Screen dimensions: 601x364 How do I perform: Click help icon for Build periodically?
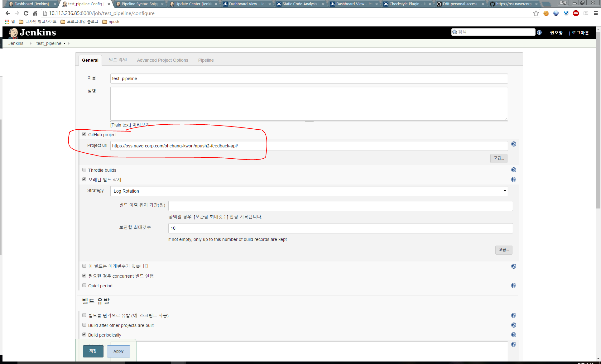513,335
